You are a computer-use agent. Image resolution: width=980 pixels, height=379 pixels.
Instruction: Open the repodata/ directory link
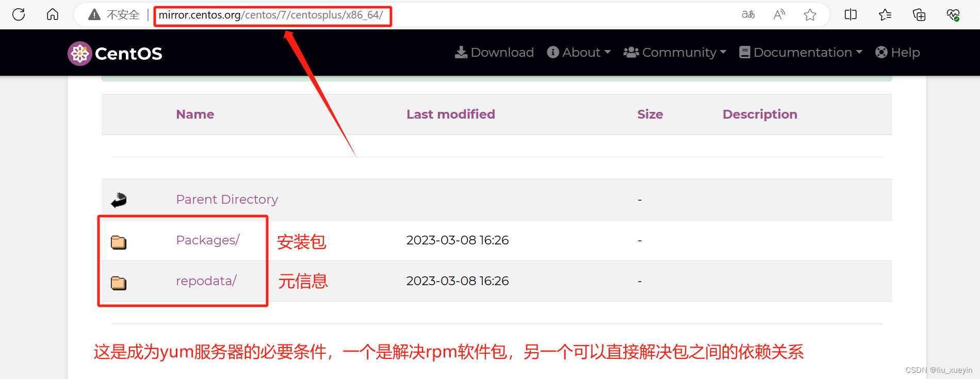[206, 281]
